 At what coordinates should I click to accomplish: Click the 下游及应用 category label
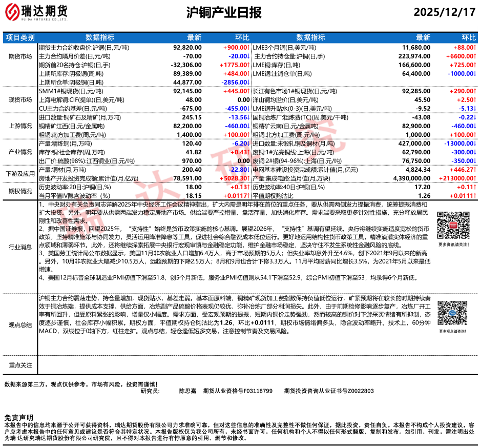tap(20, 174)
